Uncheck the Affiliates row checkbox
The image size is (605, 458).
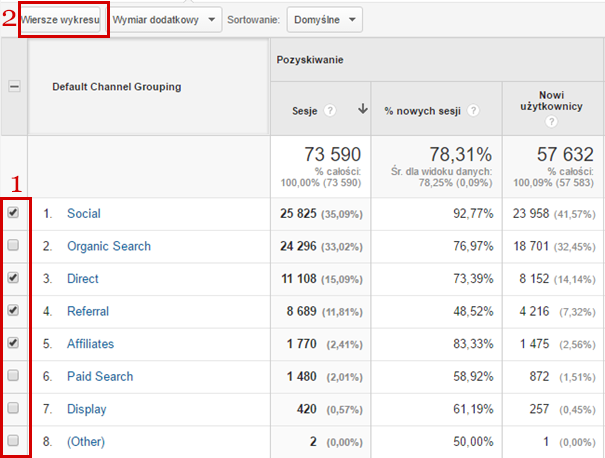[x=13, y=343]
